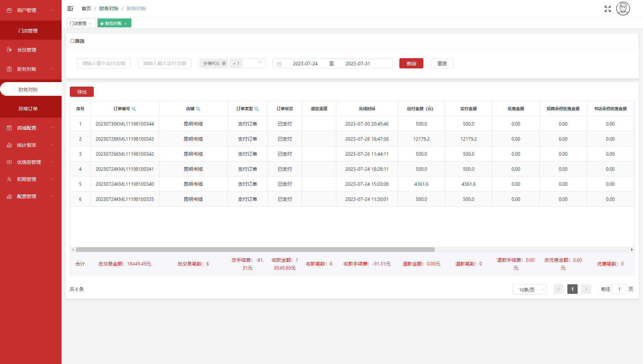Go to next page arrow
Screen dimensions: 643x364
[586, 289]
